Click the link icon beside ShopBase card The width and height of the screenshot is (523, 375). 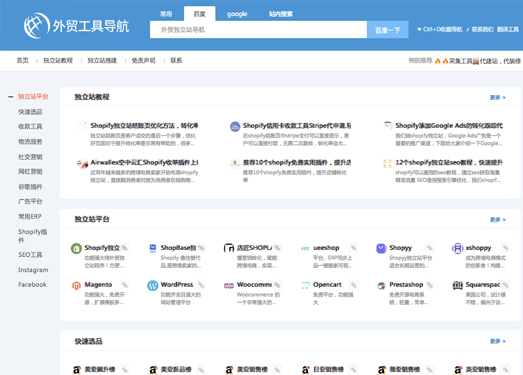pos(201,248)
